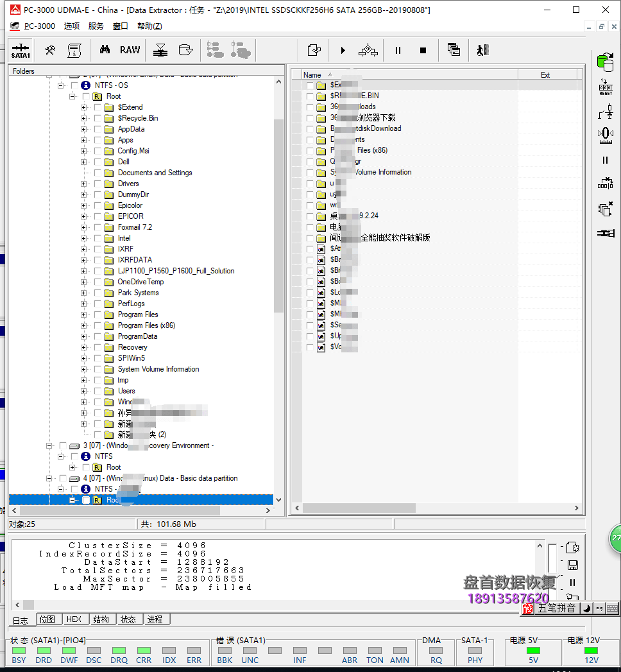Viewport: 621px width, 672px height.
Task: Click the export task toolbar icon
Action: (314, 50)
